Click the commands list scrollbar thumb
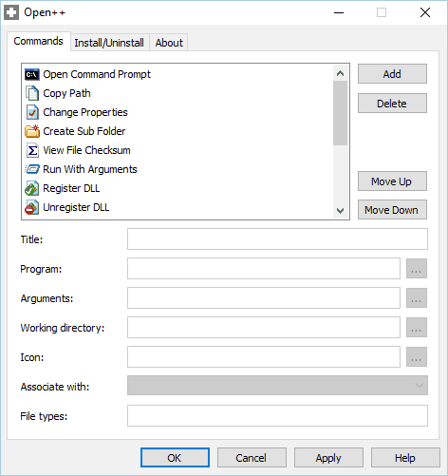Viewport: 448px width, 476px height. click(x=341, y=113)
